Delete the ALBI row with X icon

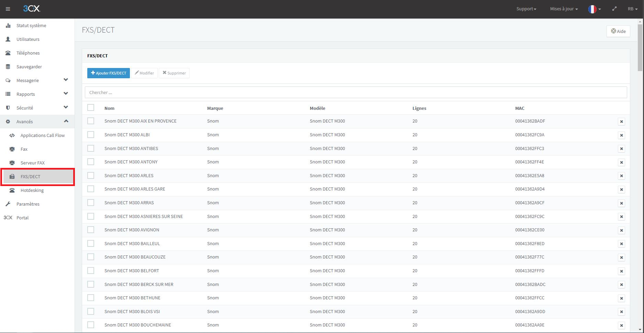click(621, 135)
